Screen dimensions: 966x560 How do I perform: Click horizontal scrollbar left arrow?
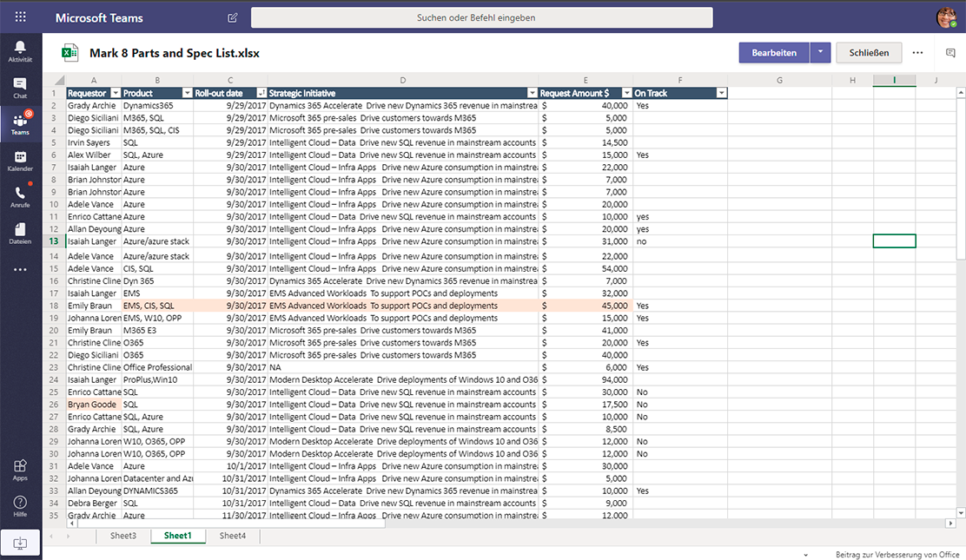72,523
